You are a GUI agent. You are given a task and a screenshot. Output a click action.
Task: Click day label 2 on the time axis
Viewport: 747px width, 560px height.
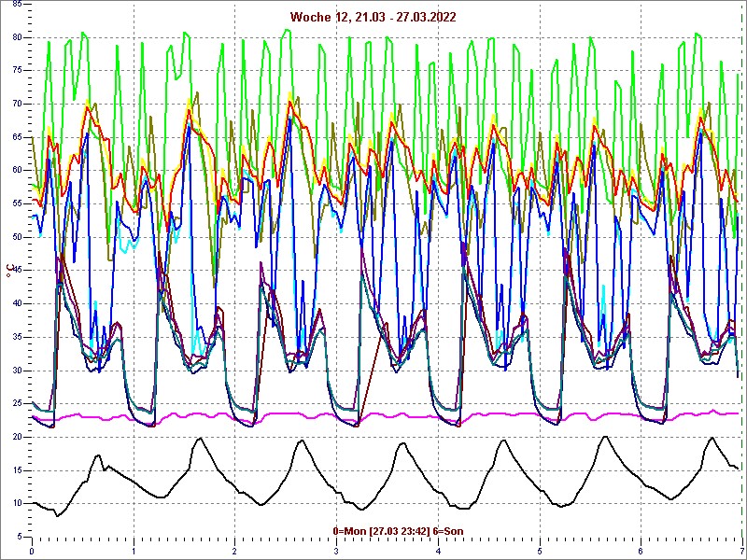click(x=235, y=553)
